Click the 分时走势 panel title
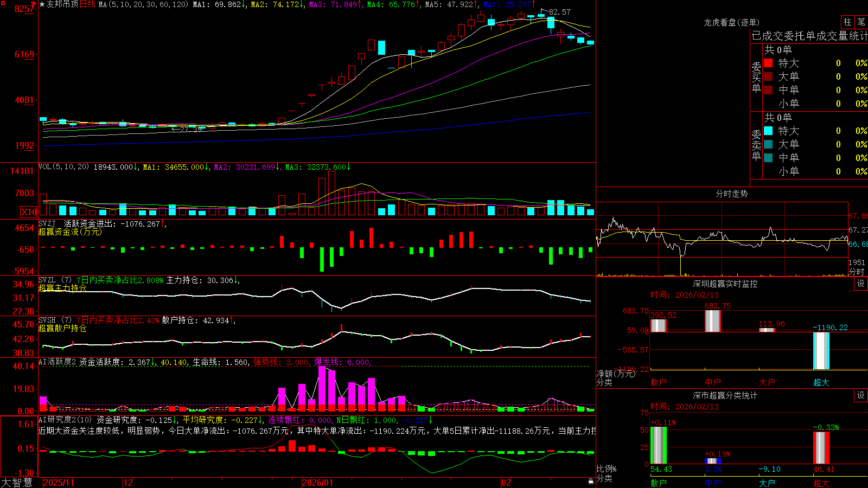Viewport: 868px width, 488px height. tap(731, 194)
